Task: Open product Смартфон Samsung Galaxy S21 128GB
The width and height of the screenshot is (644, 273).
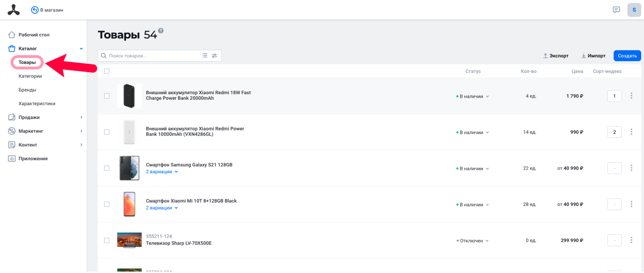Action: pyautogui.click(x=189, y=165)
